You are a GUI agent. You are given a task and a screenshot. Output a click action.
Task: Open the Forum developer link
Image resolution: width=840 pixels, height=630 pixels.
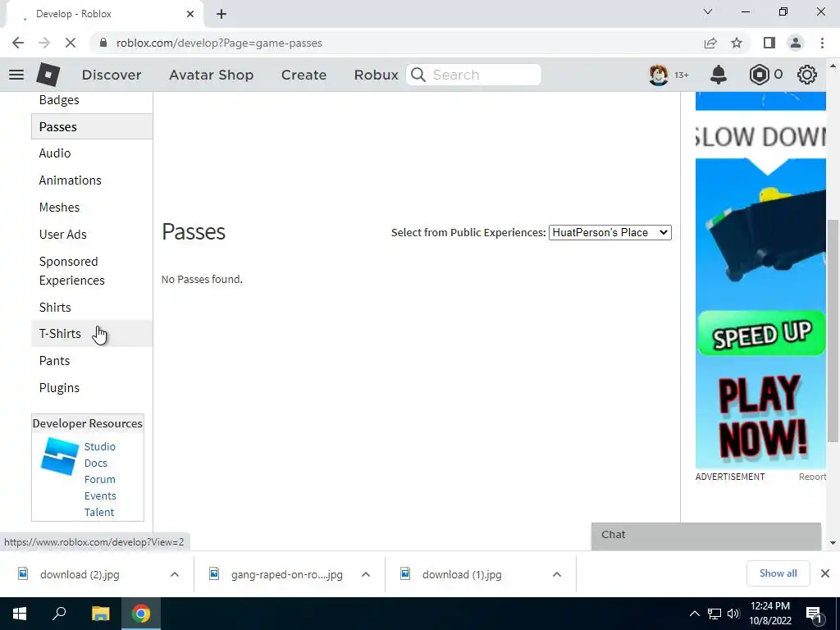pos(99,479)
